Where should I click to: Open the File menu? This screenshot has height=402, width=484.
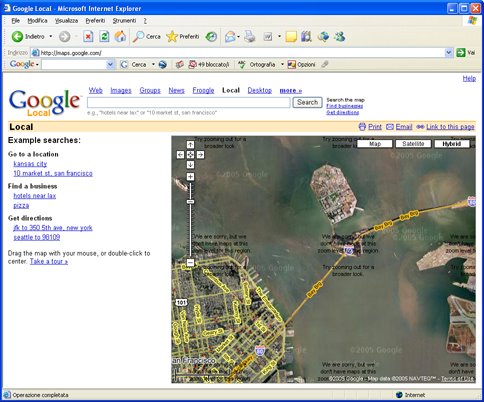[16, 21]
